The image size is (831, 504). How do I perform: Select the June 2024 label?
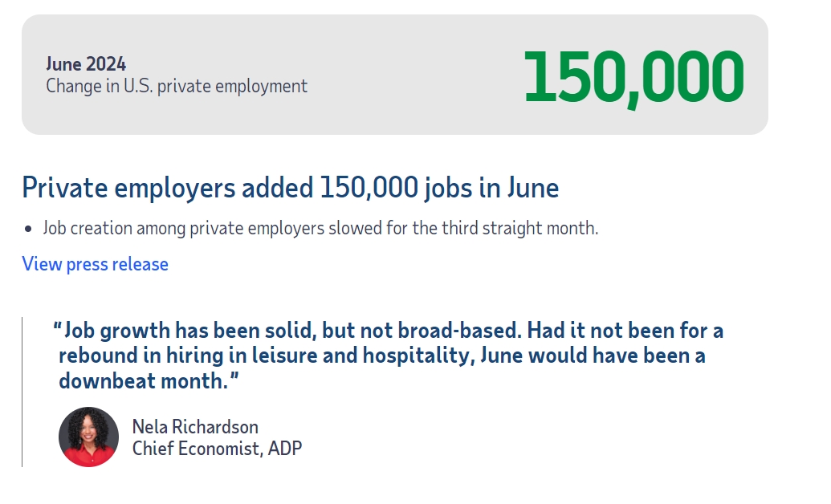pyautogui.click(x=86, y=64)
